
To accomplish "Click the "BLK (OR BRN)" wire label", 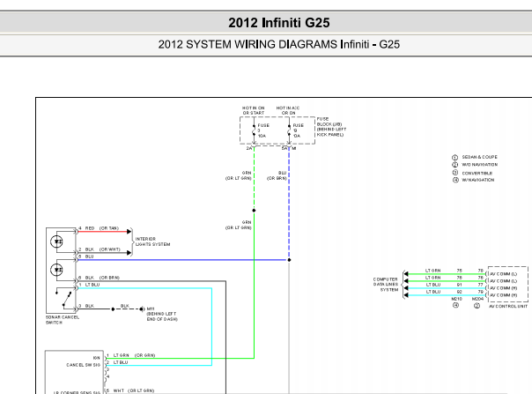I will click(x=102, y=278).
